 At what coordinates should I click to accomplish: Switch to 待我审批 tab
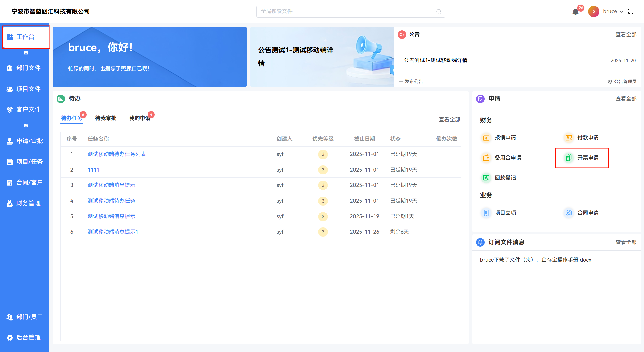coord(106,118)
